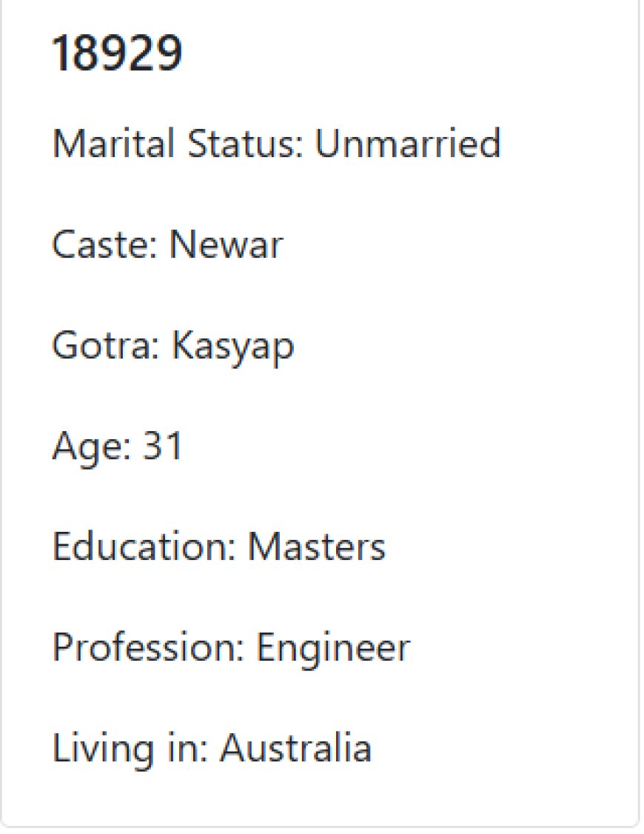Click the "Gotra:" label
The image size is (644, 834).
[x=106, y=346]
